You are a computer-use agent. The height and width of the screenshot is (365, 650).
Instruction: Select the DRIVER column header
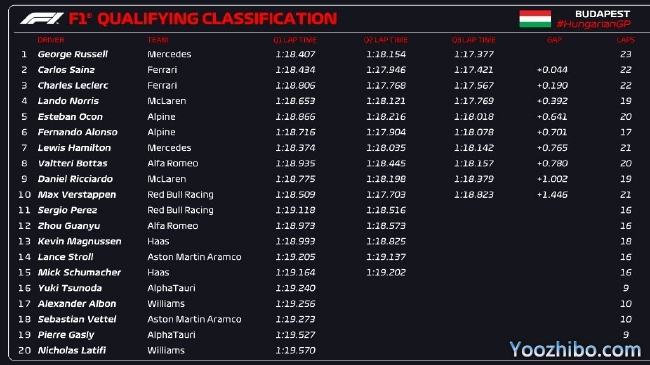(51, 40)
